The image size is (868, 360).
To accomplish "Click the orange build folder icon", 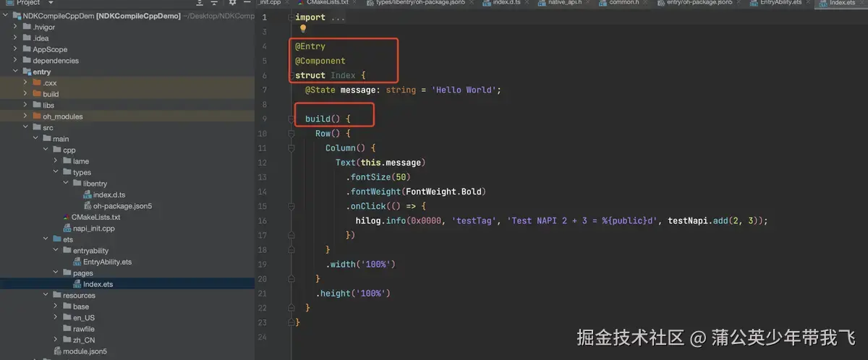I will (x=36, y=94).
